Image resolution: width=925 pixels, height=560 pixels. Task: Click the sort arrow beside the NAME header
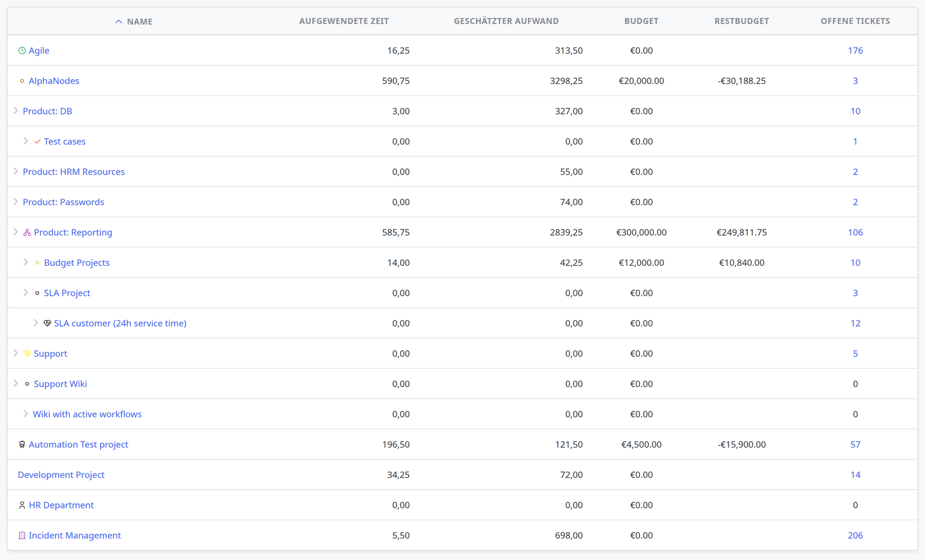coord(119,21)
